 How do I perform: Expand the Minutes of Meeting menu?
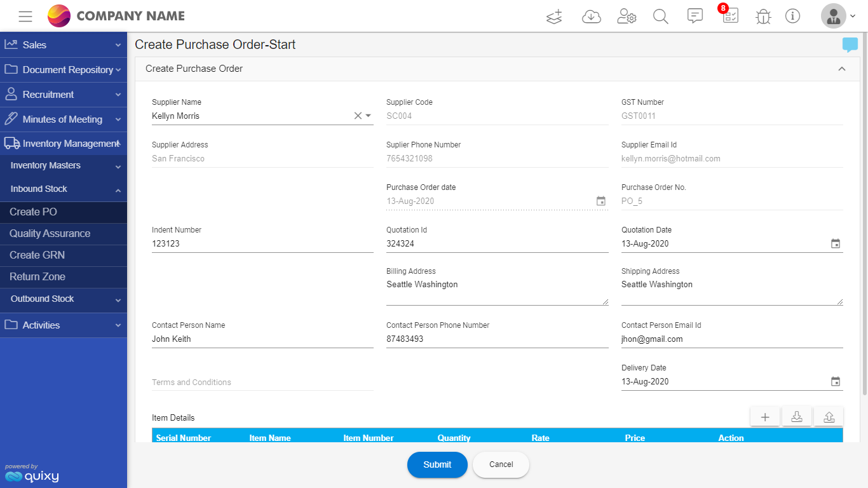click(x=64, y=119)
